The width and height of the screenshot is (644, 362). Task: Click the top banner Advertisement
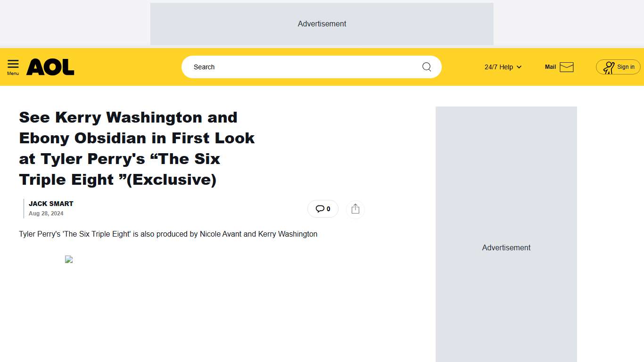coord(322,24)
